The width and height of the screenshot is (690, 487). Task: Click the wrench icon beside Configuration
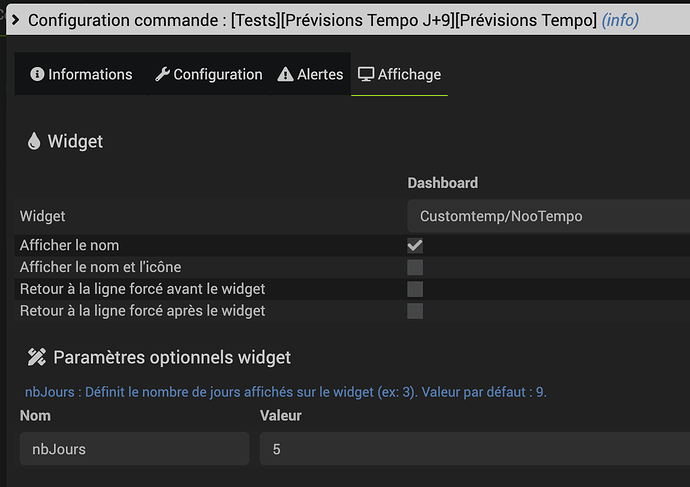[162, 75]
